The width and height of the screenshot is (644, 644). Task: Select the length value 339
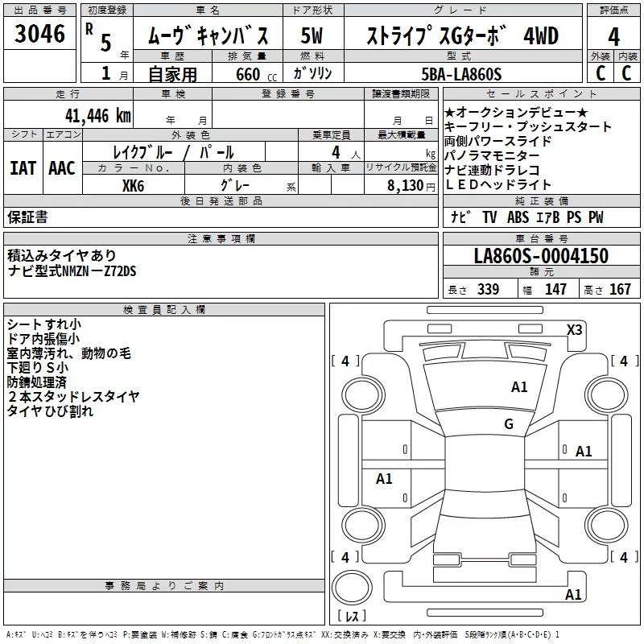click(x=488, y=289)
